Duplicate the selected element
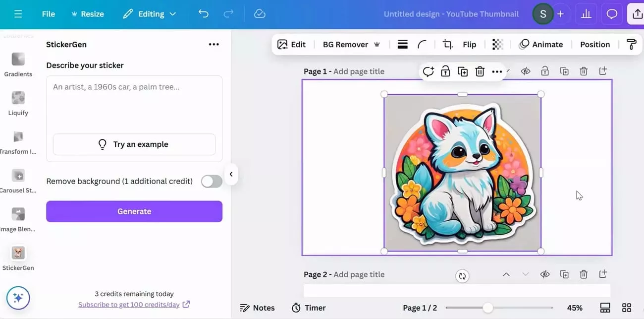Viewport: 644px width, 319px height. tap(463, 71)
